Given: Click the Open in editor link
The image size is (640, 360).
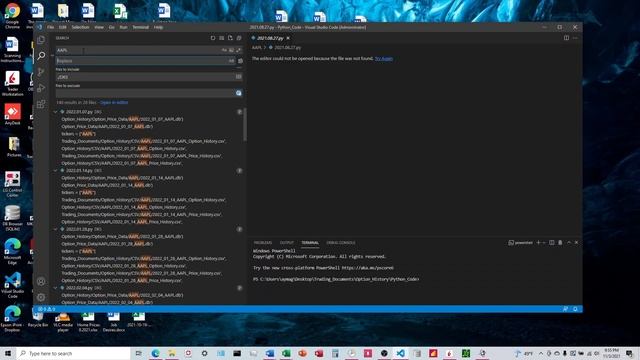Looking at the screenshot, I should (x=114, y=102).
